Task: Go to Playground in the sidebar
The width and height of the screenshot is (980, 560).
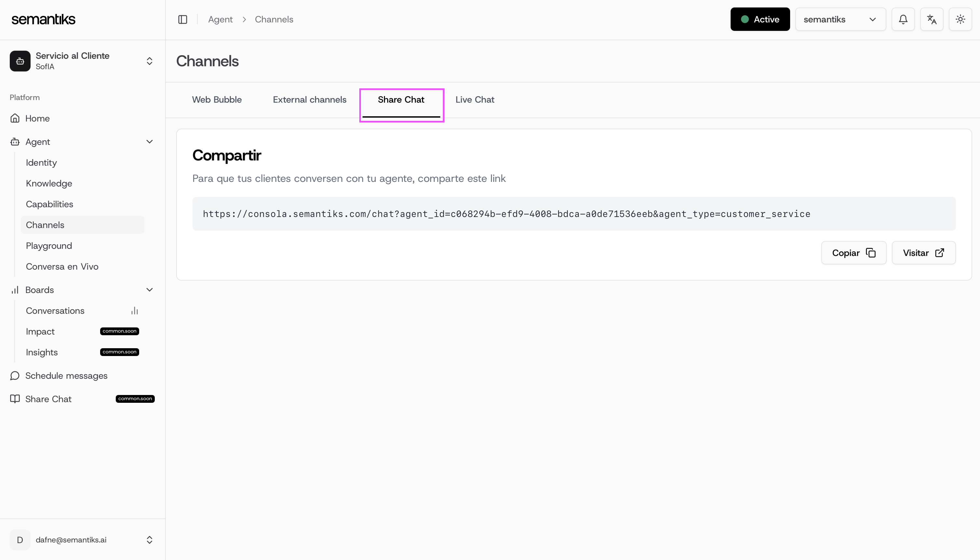Action: tap(49, 246)
